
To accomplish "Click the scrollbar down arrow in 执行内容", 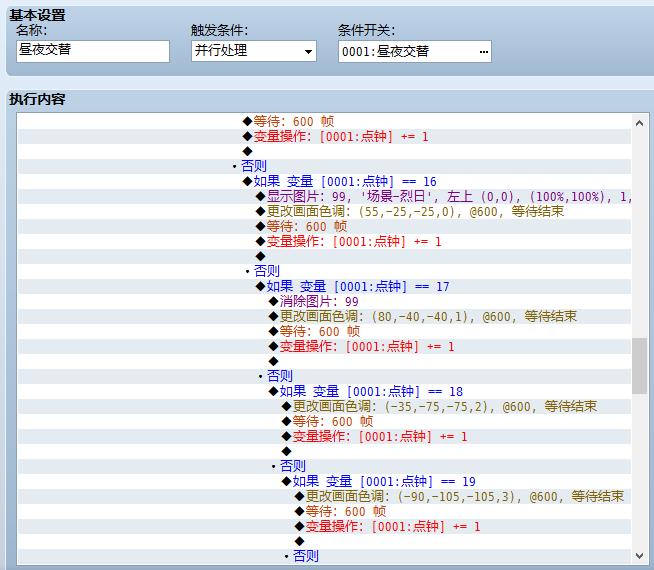I will click(639, 555).
